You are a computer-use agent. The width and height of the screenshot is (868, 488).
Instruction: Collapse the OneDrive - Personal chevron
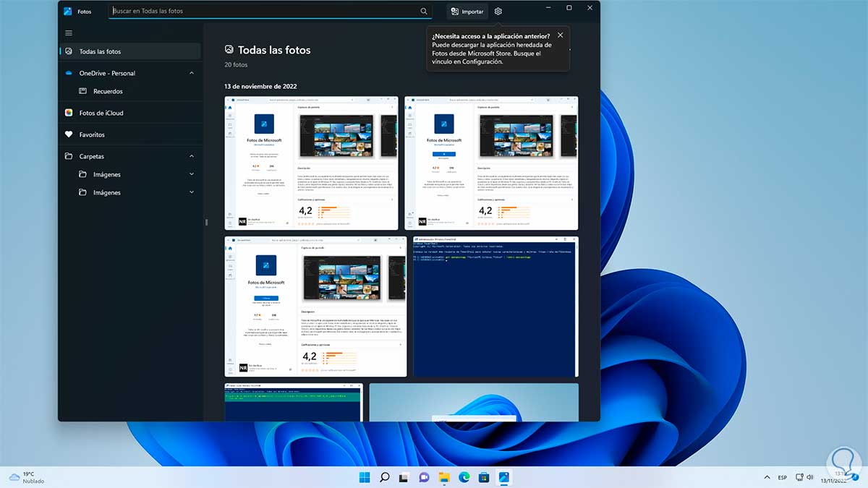(x=192, y=73)
